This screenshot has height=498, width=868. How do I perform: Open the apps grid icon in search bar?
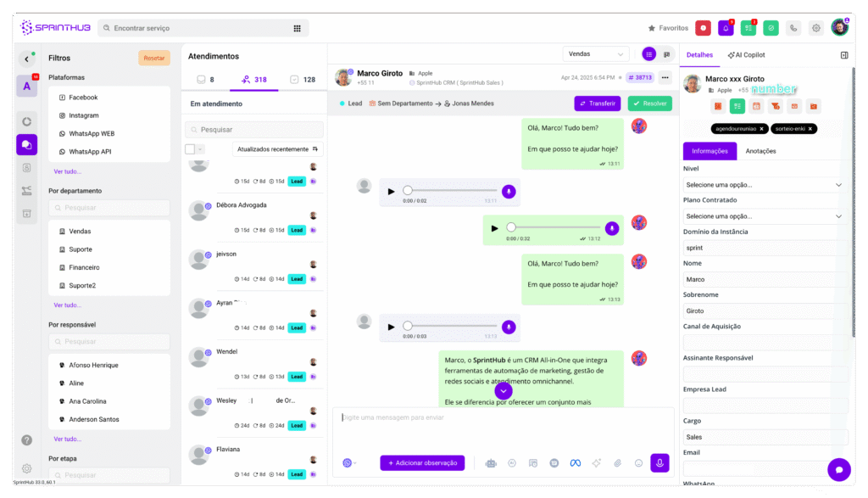pos(298,28)
